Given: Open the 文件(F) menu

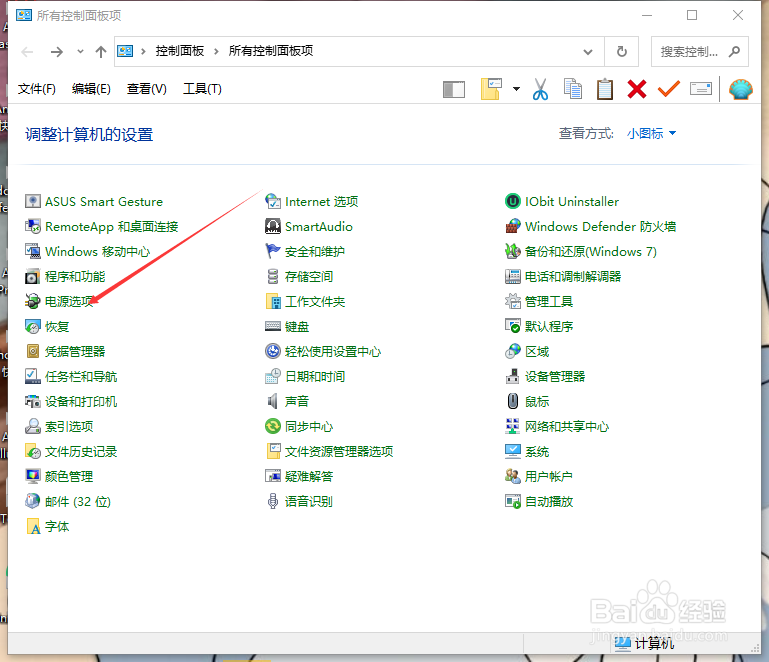Looking at the screenshot, I should point(37,89).
